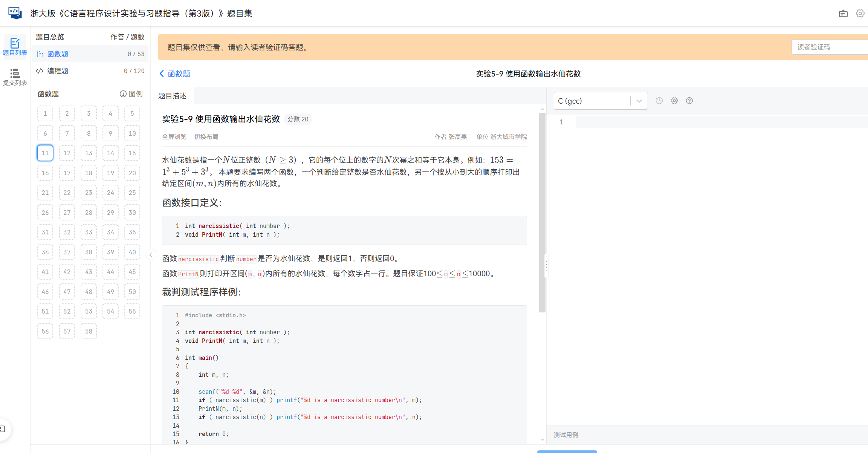
Task: Open problem number 37
Action: 67,252
